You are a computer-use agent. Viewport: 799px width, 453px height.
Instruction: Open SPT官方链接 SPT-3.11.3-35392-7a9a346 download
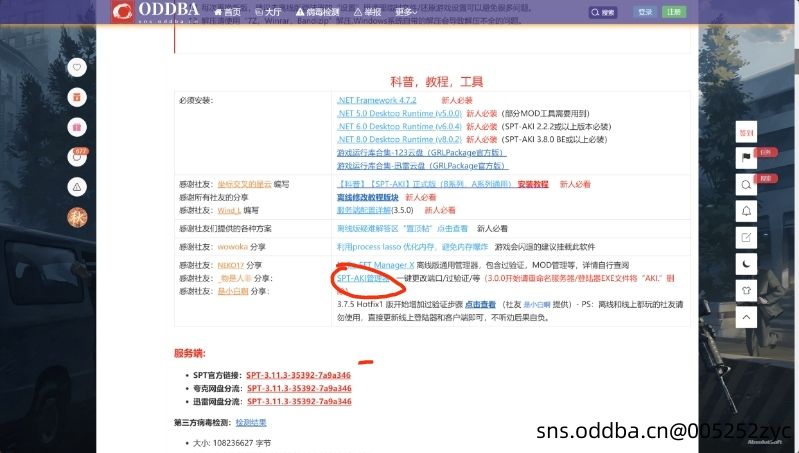click(298, 375)
